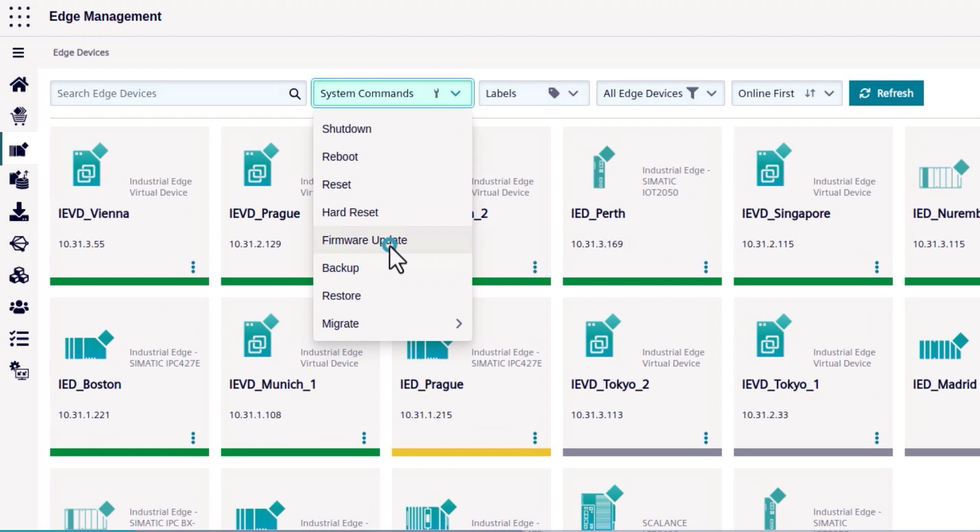
Task: Expand the Labels dropdown
Action: (x=533, y=93)
